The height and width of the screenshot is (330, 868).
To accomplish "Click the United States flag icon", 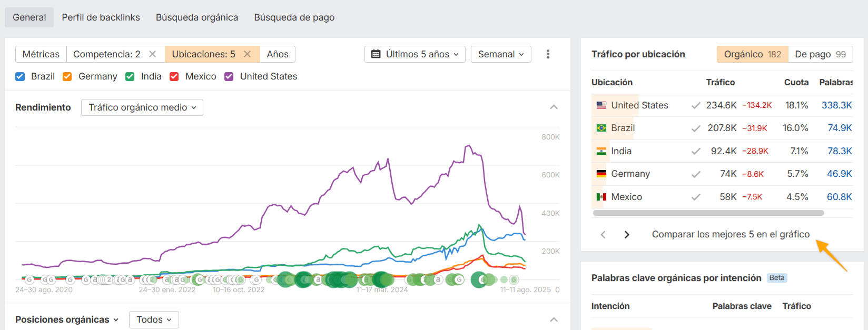I will point(601,105).
